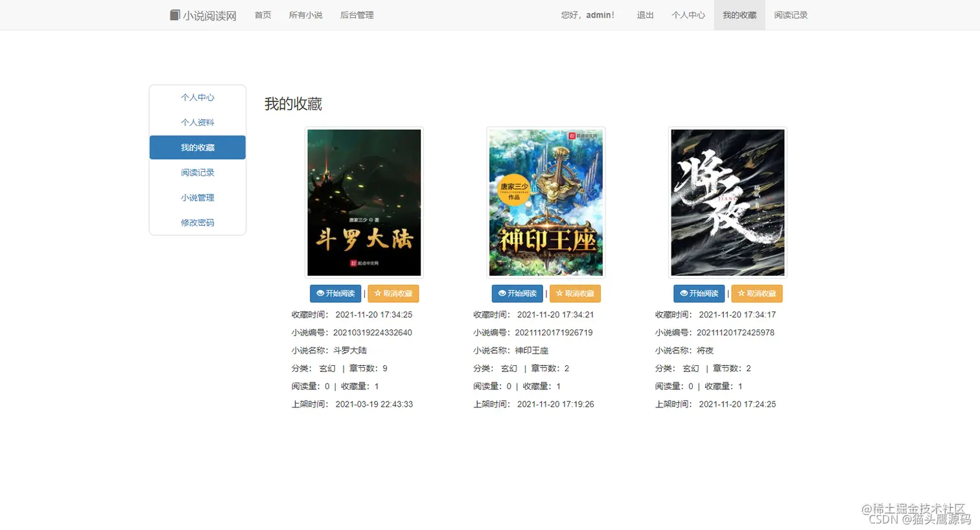Select 修改密码 in the sidebar
Image resolution: width=980 pixels, height=530 pixels.
click(x=198, y=223)
